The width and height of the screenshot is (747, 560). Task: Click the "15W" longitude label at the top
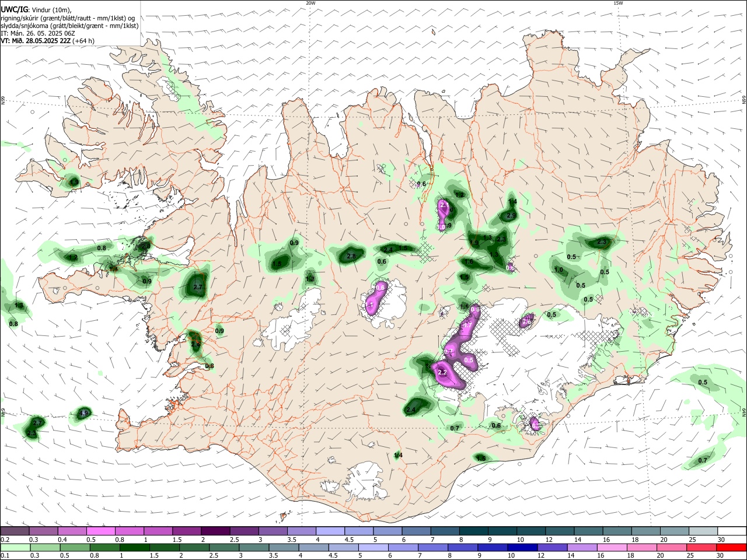tap(618, 3)
